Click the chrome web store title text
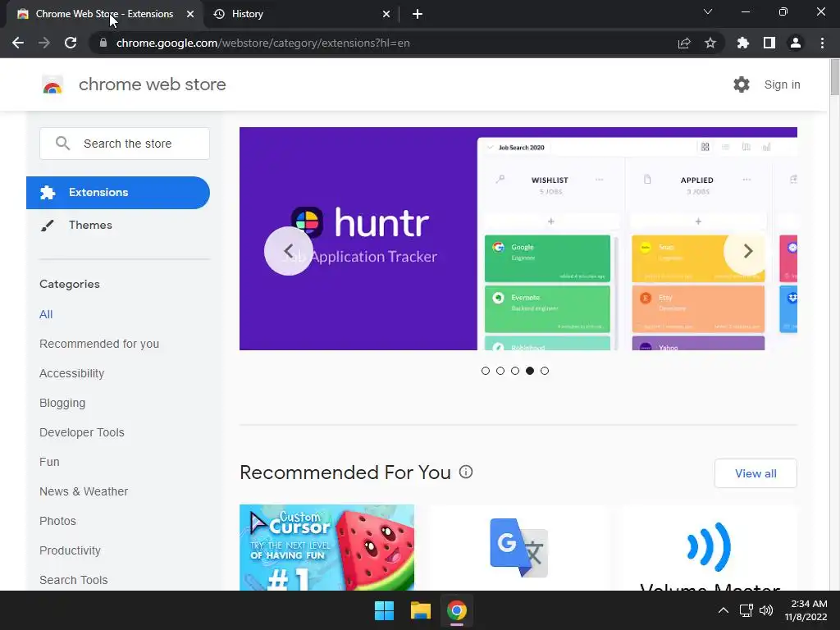The image size is (840, 630). point(152,84)
